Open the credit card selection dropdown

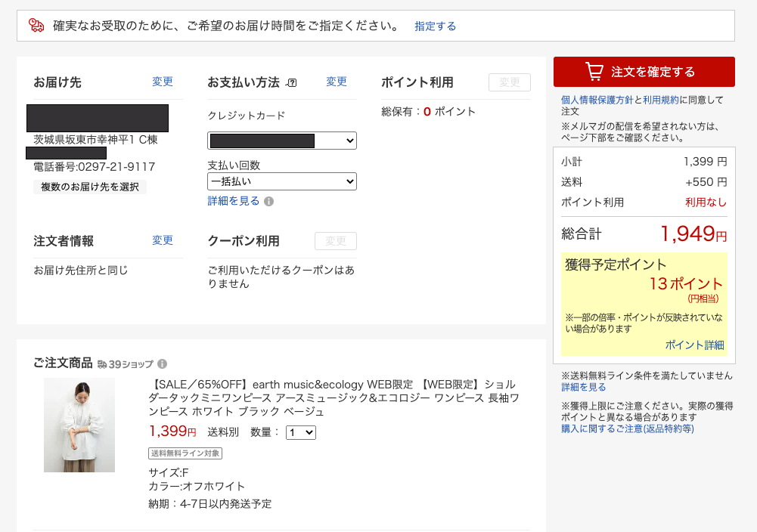click(x=282, y=141)
